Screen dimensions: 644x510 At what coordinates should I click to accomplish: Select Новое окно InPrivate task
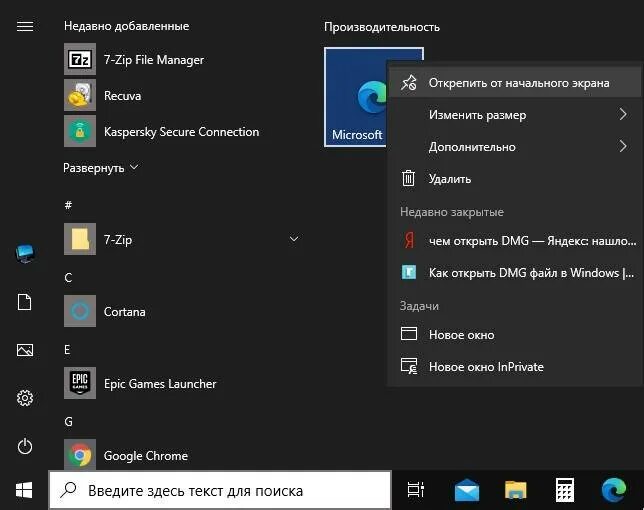(515, 366)
